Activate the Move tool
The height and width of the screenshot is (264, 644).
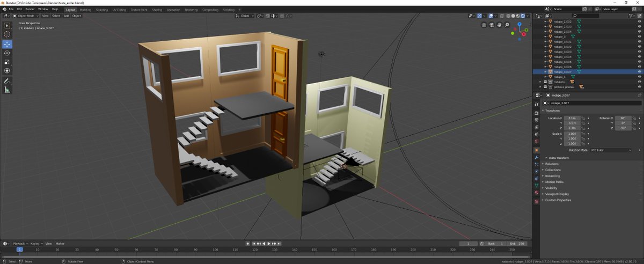coord(7,44)
